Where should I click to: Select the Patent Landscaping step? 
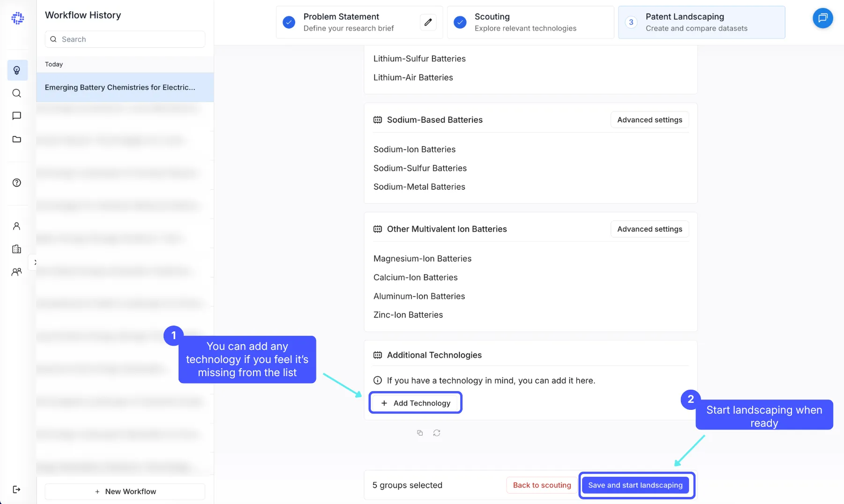(702, 22)
